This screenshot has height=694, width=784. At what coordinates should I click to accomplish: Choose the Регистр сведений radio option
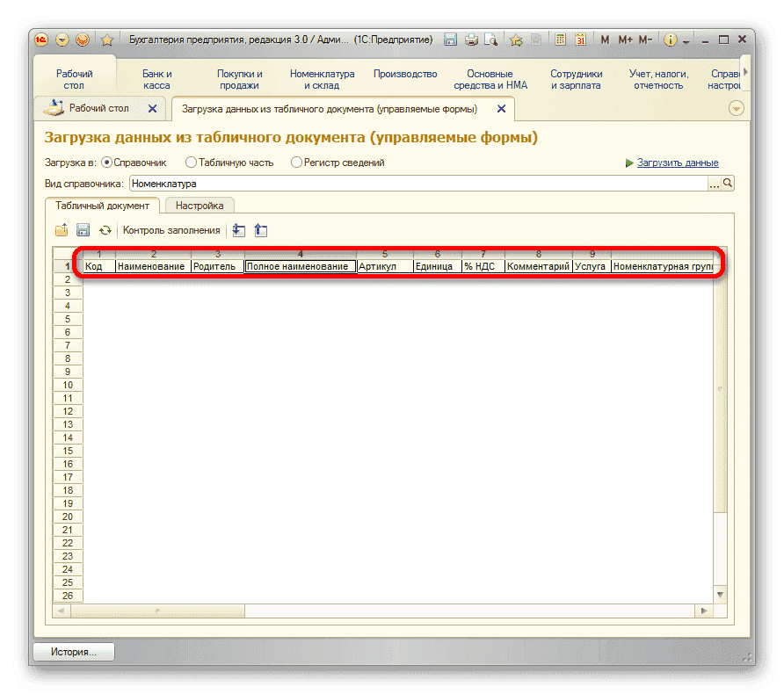click(296, 163)
